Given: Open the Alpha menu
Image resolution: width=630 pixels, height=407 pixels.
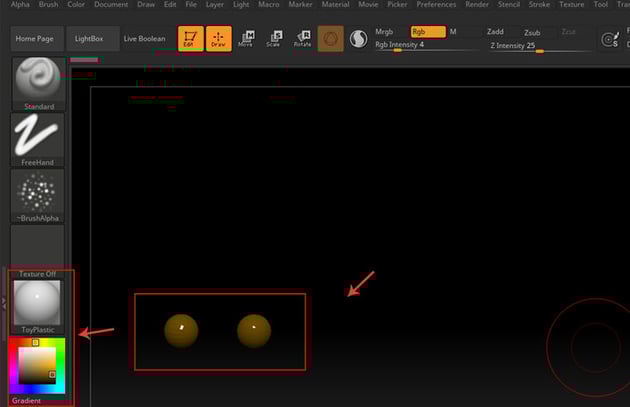Looking at the screenshot, I should (20, 4).
